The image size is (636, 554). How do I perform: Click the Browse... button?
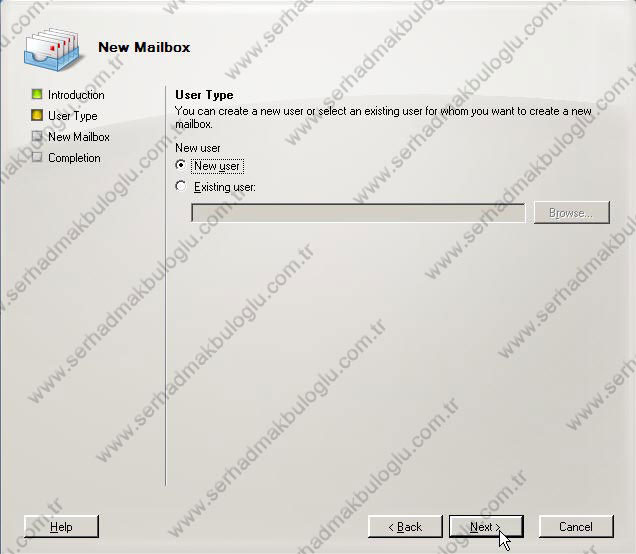pos(572,213)
